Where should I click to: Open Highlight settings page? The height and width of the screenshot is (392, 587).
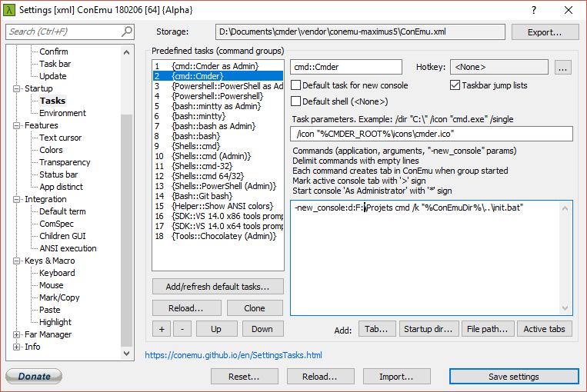pyautogui.click(x=55, y=322)
